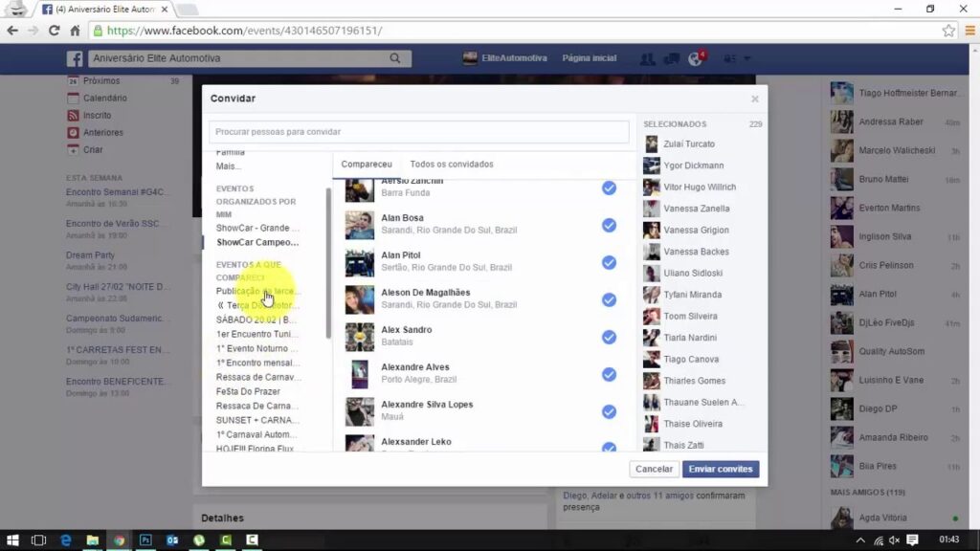Open the Chrome menu icon
The image size is (980, 551).
970,31
